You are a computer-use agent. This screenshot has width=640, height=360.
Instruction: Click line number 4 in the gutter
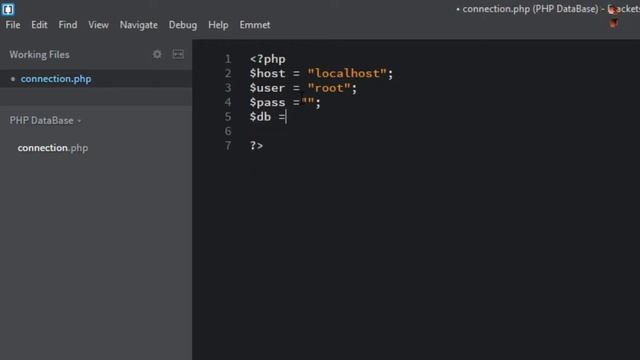228,102
